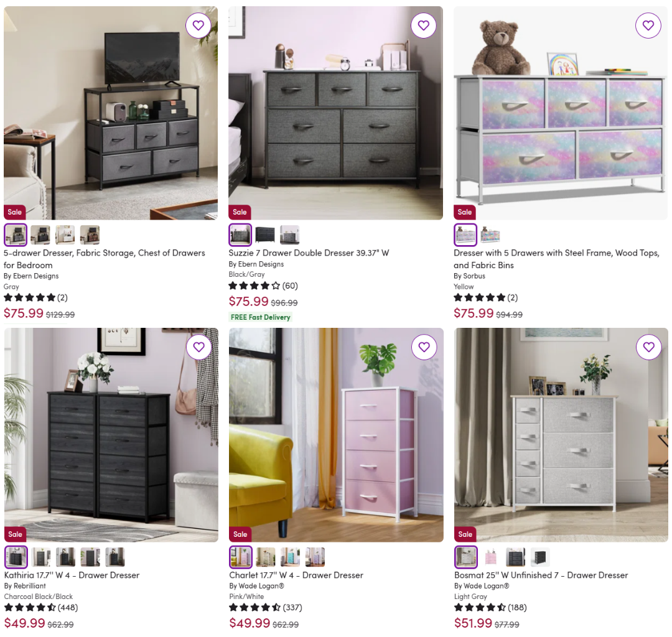Save the 5-drawer Fabric Storage Dresser to favorites
Image resolution: width=672 pixels, height=637 pixels.
point(198,26)
